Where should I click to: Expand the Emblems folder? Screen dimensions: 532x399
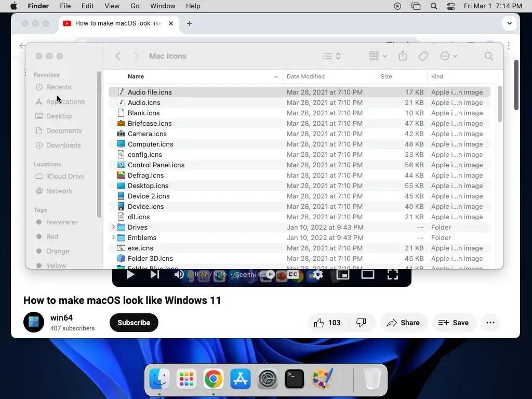(113, 237)
